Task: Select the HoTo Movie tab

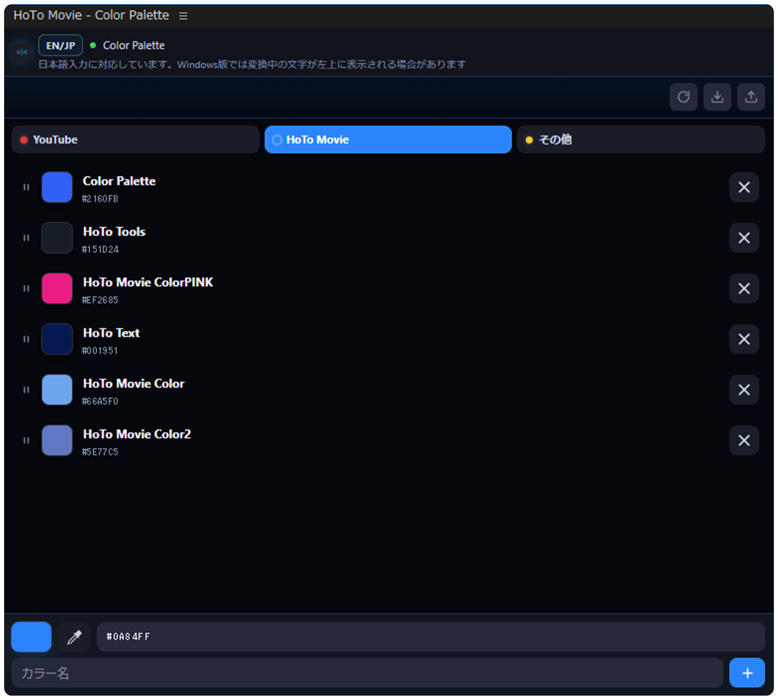Action: click(x=388, y=140)
